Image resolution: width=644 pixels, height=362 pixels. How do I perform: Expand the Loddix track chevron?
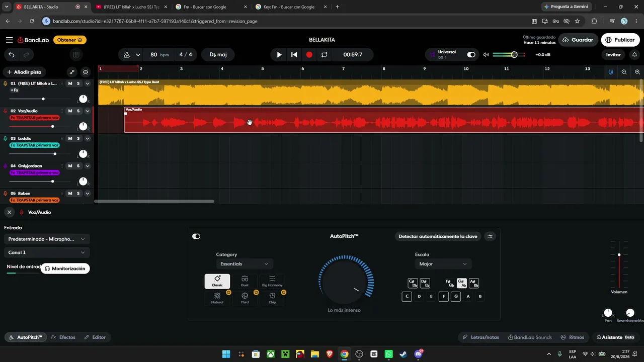click(88, 138)
